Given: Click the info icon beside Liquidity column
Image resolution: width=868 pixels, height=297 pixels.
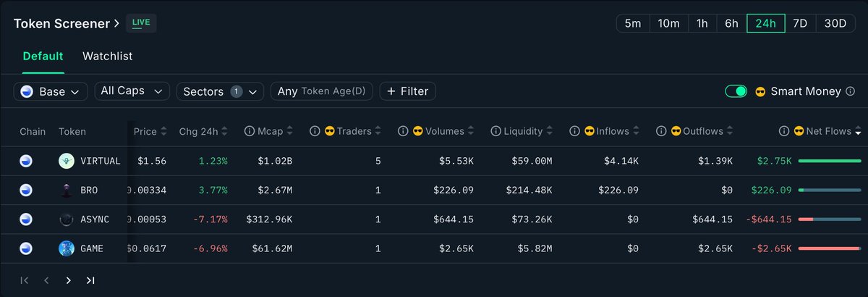Looking at the screenshot, I should [495, 131].
